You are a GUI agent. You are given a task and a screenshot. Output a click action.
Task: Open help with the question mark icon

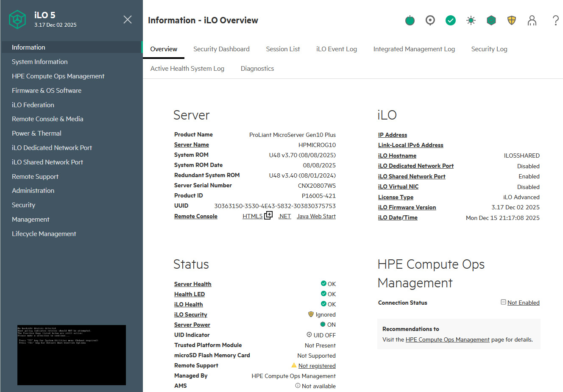tap(555, 20)
